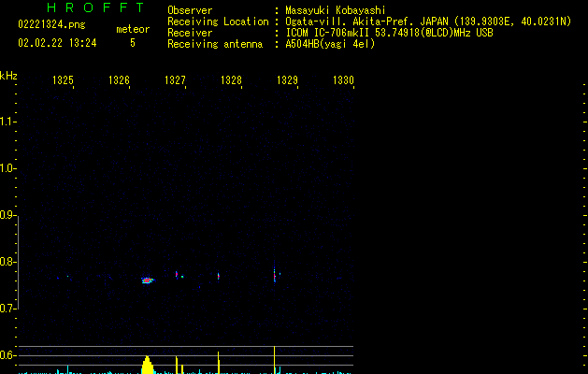Screen dimensions: 588x374
Task: Click the Receiving Location label
Action: tap(218, 22)
